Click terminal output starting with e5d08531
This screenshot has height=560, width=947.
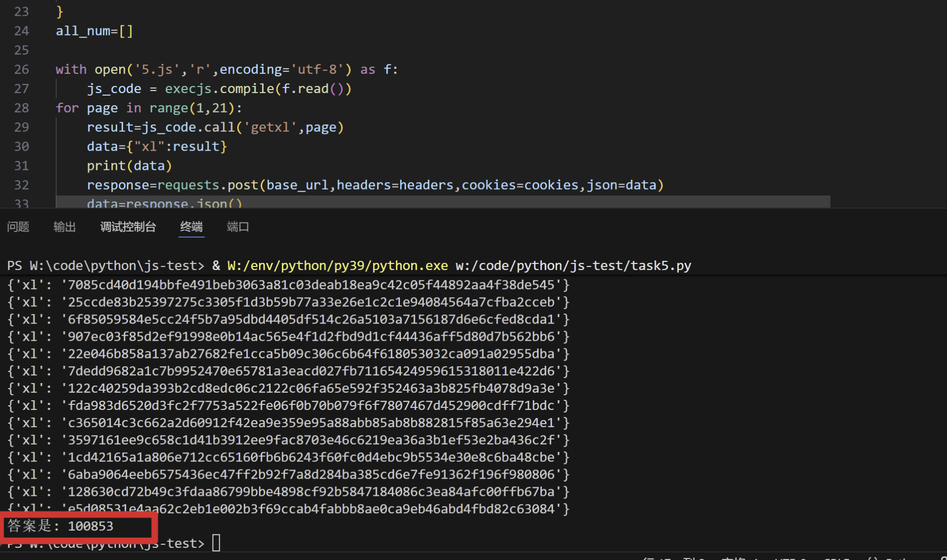point(288,509)
